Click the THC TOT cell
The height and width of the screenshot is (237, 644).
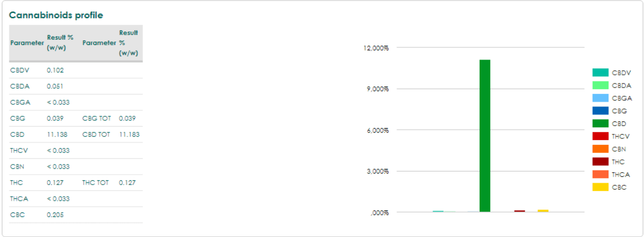[x=95, y=183]
